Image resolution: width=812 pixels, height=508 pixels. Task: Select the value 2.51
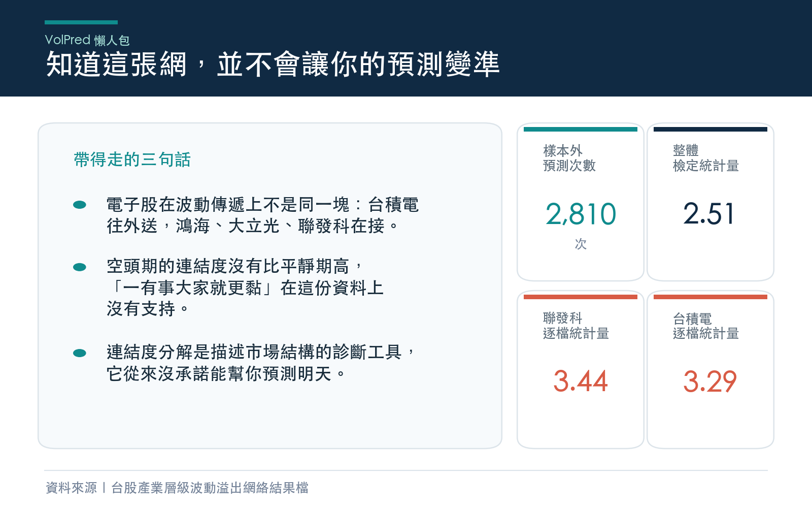click(x=709, y=214)
